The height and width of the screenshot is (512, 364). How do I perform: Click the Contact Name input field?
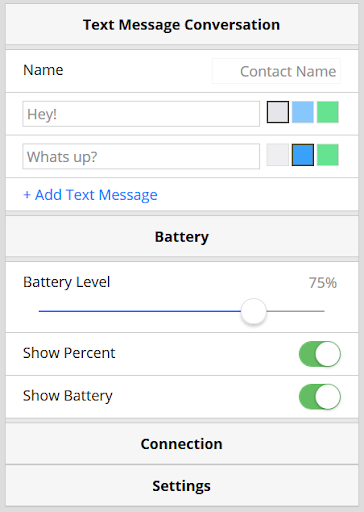tap(276, 71)
